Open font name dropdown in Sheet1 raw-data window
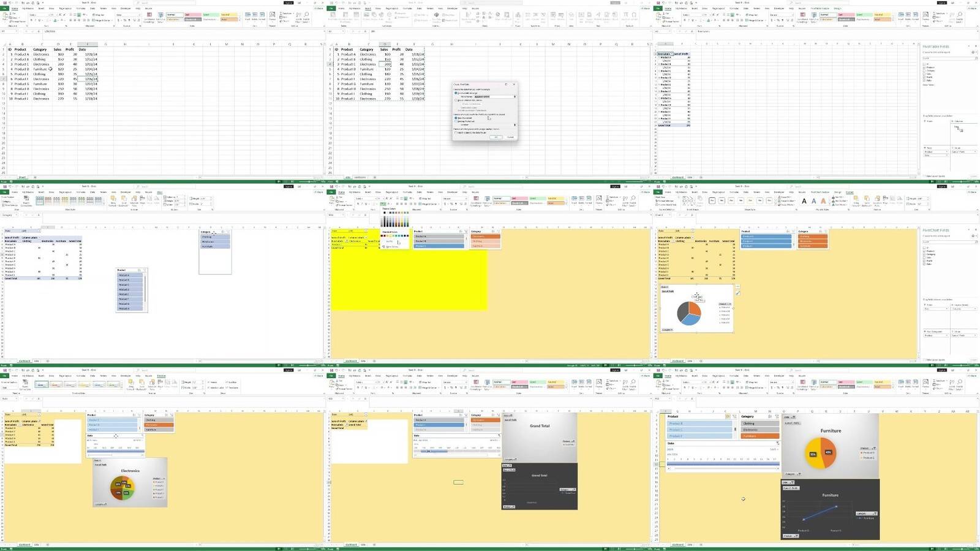The height and width of the screenshot is (551, 980). coord(49,15)
